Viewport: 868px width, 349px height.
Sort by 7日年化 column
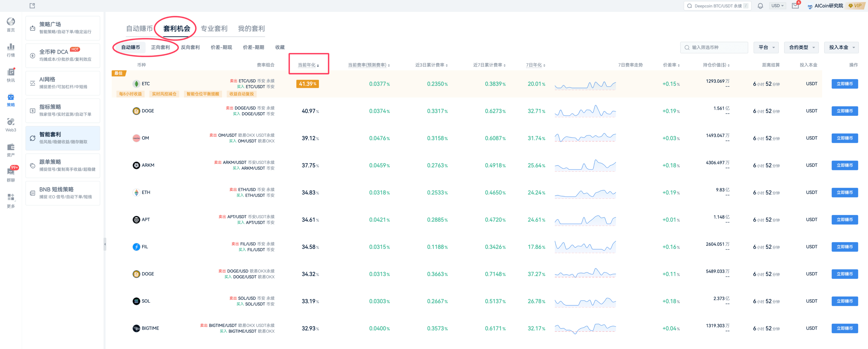pyautogui.click(x=536, y=65)
